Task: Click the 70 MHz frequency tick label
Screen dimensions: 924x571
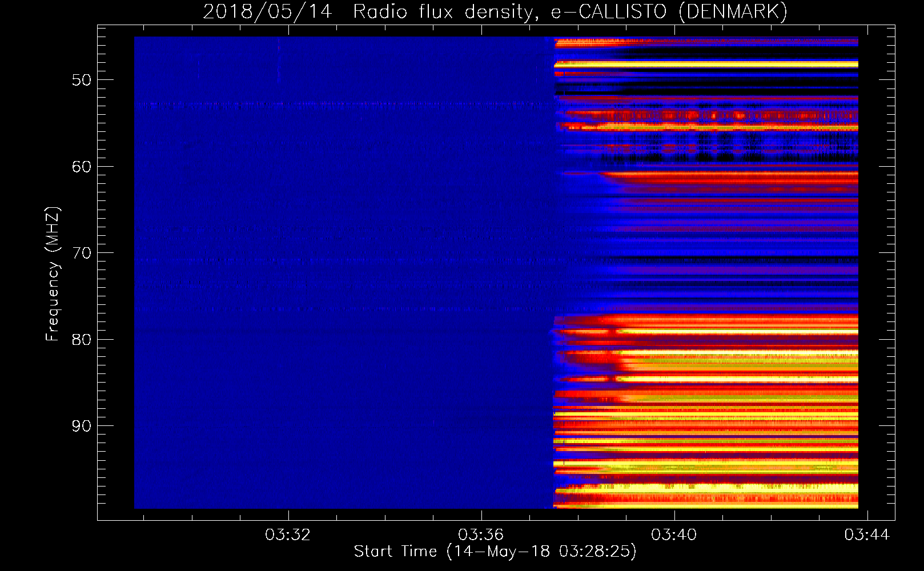Action: click(82, 253)
